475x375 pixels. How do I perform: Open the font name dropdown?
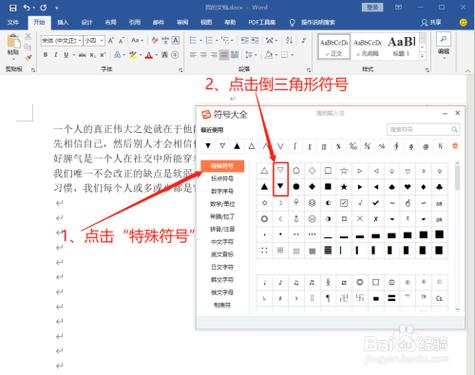tap(80, 41)
